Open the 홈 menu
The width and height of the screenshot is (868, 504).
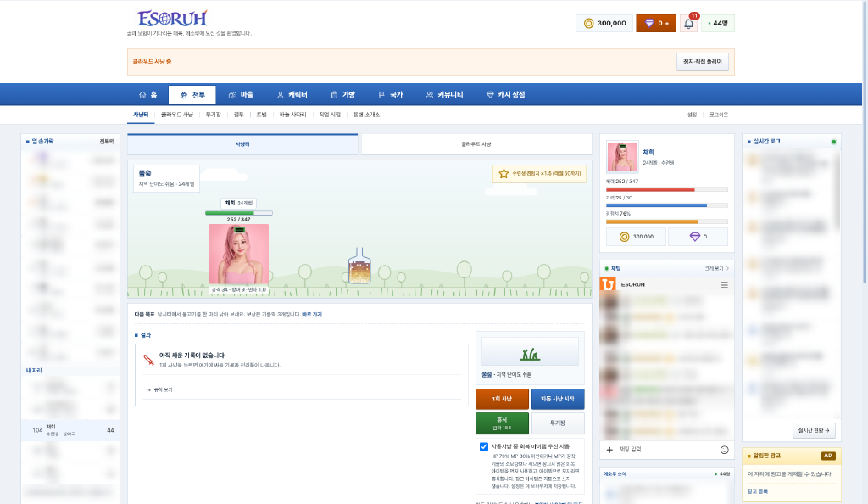point(147,95)
